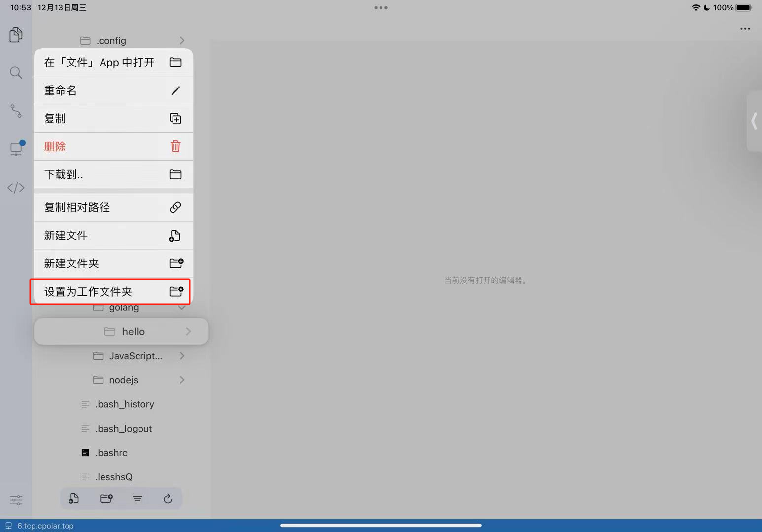This screenshot has width=762, height=532.
Task: Expand the nodejs folder chevron
Action: [182, 380]
